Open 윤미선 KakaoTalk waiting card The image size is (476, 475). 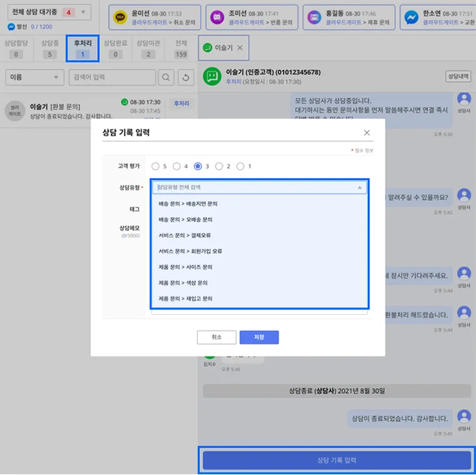154,17
